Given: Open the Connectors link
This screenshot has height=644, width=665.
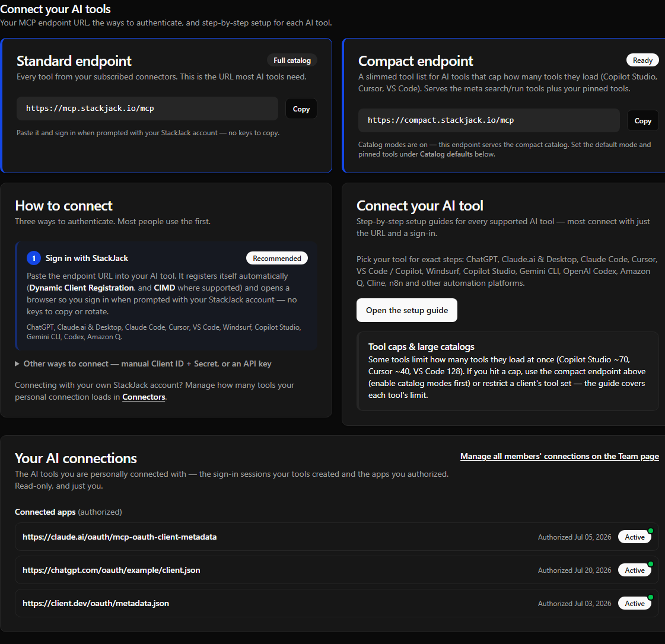Looking at the screenshot, I should pos(144,397).
